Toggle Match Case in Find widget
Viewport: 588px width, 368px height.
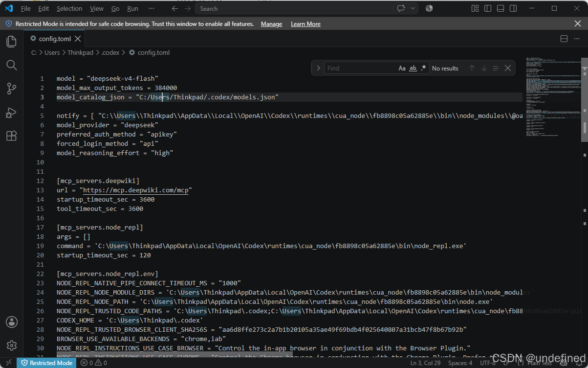(x=402, y=68)
